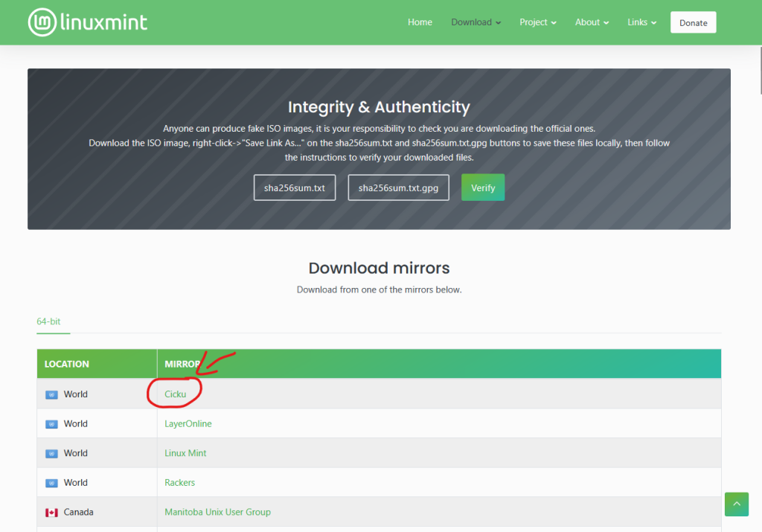Expand the Links menu
This screenshot has height=532, width=762.
[641, 22]
